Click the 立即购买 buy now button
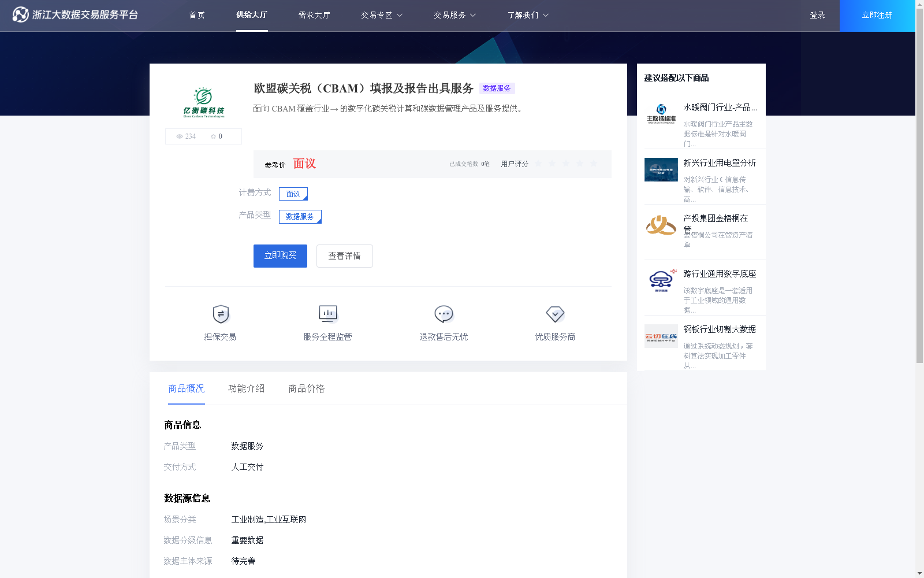Screen dimensions: 924x578 [x=280, y=256]
